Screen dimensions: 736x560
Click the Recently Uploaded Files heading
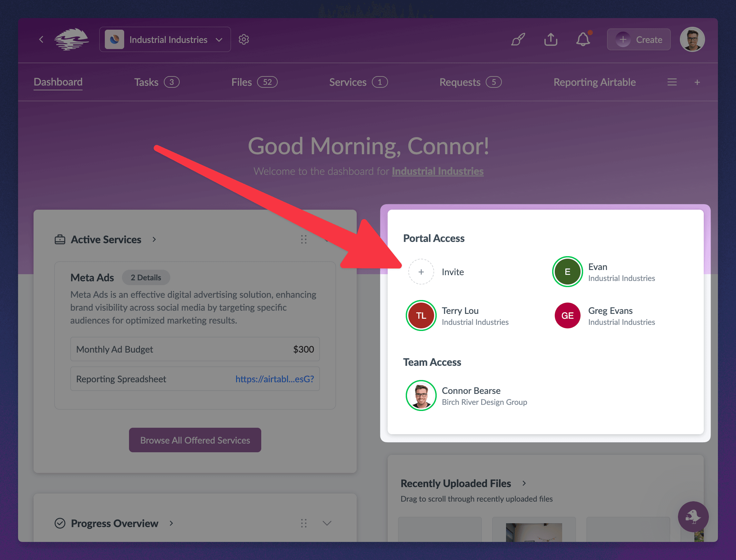click(455, 483)
